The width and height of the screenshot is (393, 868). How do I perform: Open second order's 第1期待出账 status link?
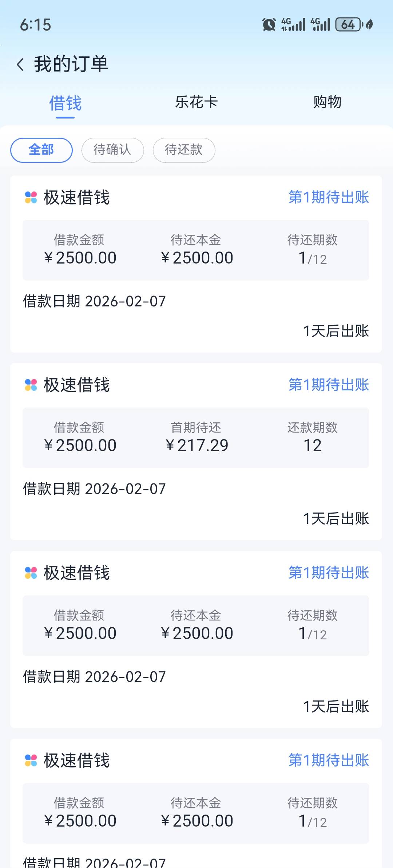[329, 385]
